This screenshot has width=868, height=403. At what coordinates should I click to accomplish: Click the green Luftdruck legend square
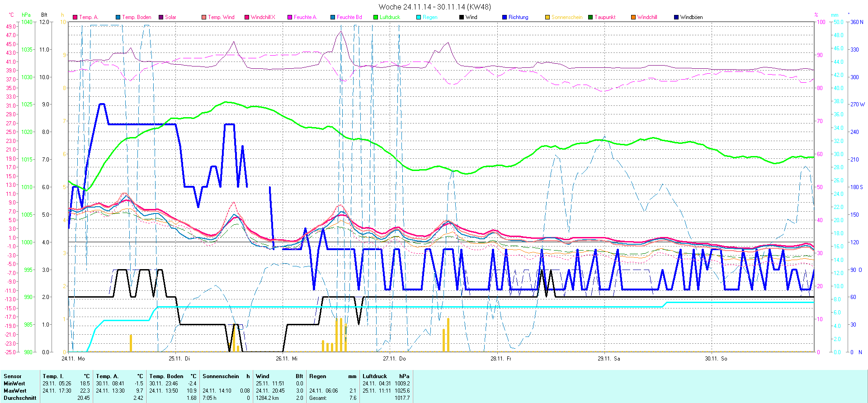click(x=376, y=17)
